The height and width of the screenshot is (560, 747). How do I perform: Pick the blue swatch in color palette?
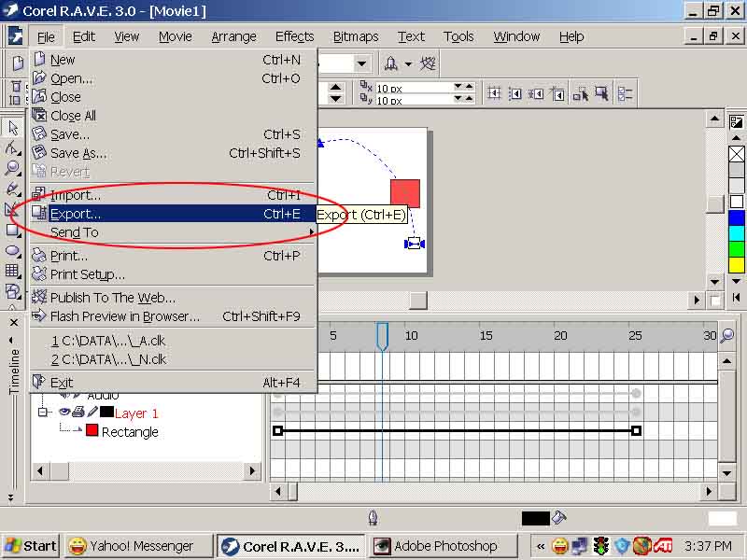pyautogui.click(x=737, y=217)
